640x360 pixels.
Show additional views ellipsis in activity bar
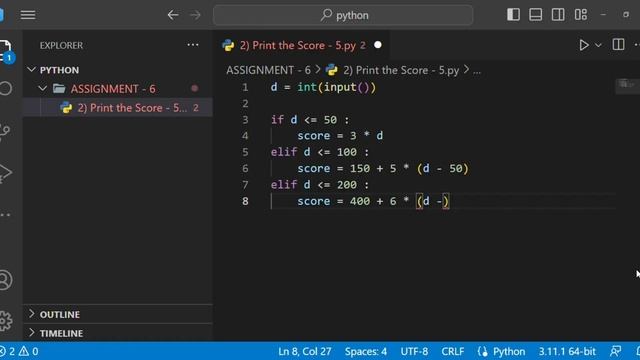(5, 214)
